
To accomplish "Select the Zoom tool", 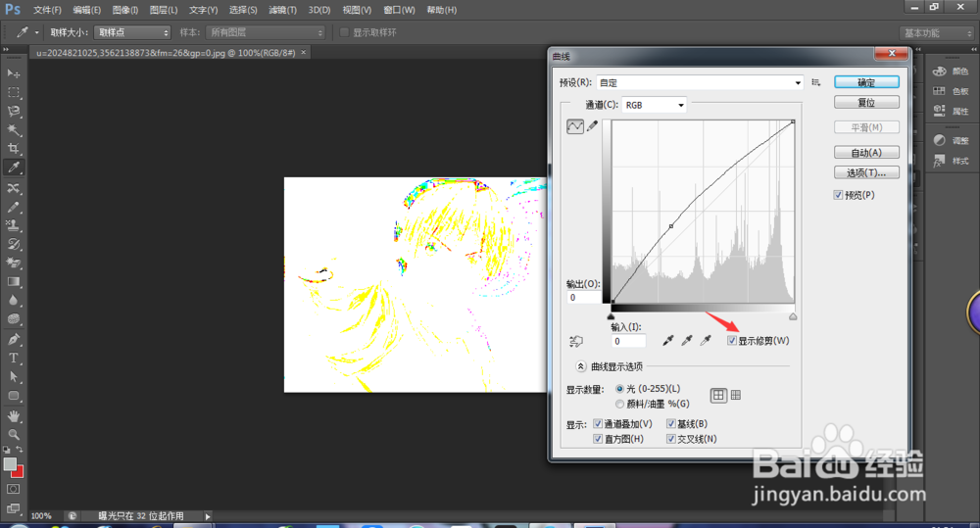I will (x=13, y=434).
